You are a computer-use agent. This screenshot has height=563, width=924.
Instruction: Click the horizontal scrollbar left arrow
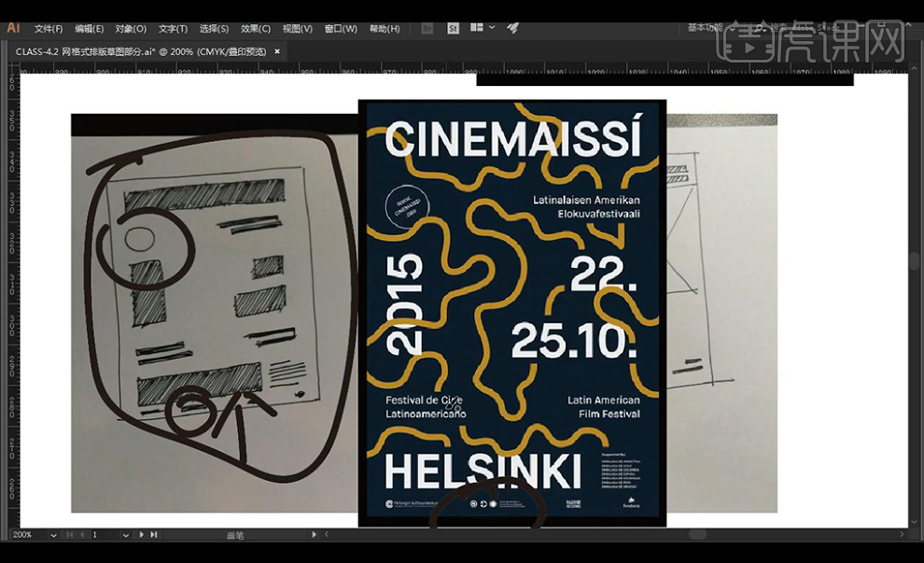coord(327,535)
